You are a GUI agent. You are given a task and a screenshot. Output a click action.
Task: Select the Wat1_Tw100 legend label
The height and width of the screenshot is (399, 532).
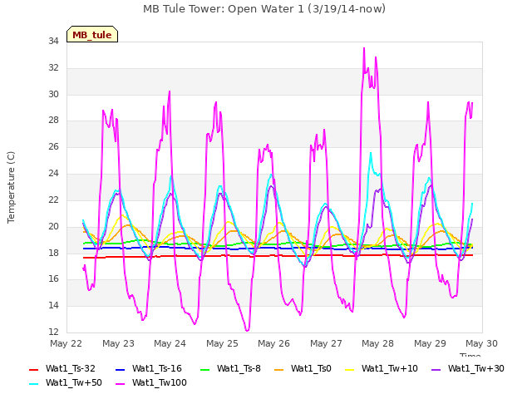(160, 383)
